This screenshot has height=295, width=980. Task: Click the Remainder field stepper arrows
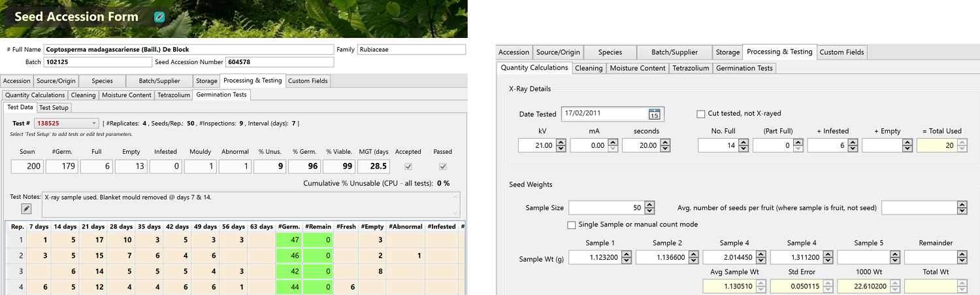pos(962,258)
